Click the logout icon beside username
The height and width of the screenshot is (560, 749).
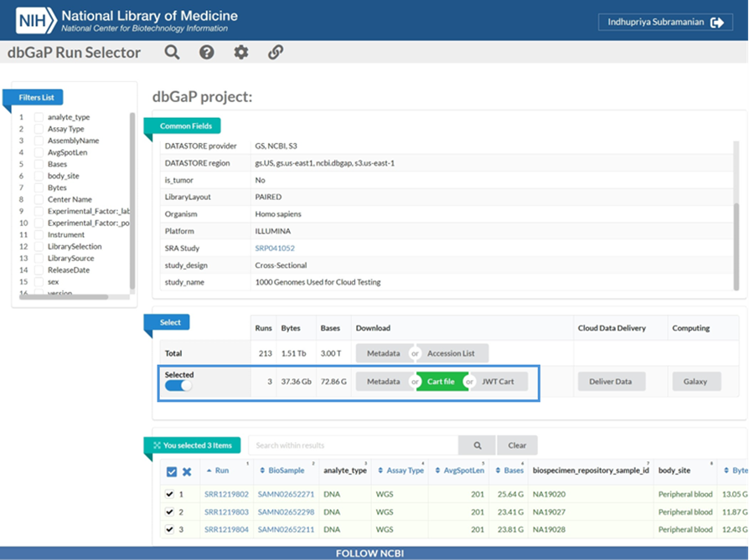click(716, 23)
